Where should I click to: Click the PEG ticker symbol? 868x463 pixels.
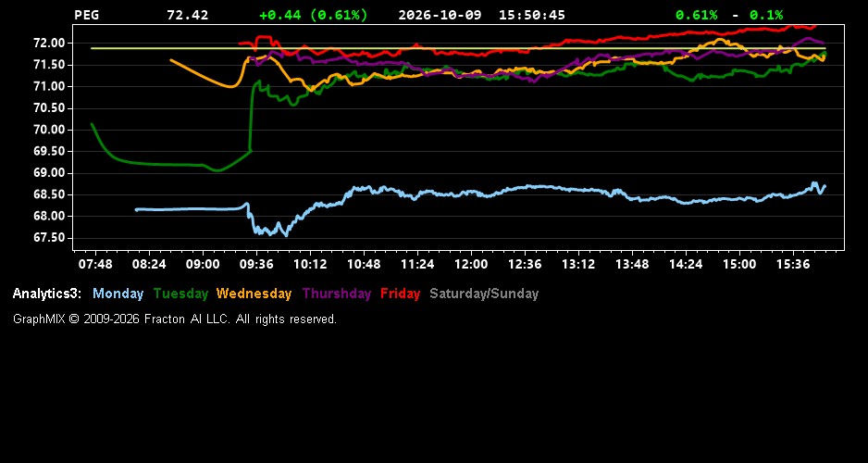point(87,15)
